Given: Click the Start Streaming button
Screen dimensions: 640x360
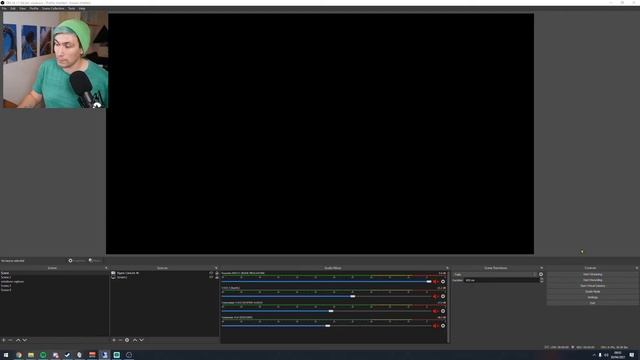Looking at the screenshot, I should [593, 274].
